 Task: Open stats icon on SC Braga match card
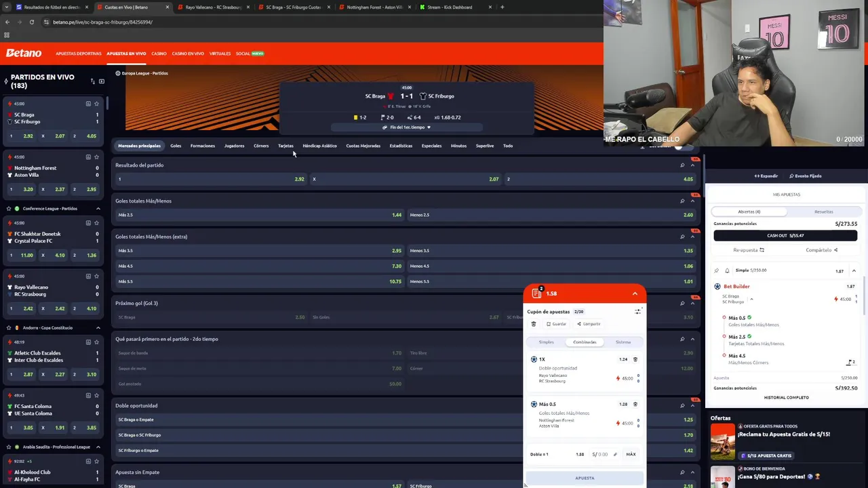pyautogui.click(x=88, y=104)
